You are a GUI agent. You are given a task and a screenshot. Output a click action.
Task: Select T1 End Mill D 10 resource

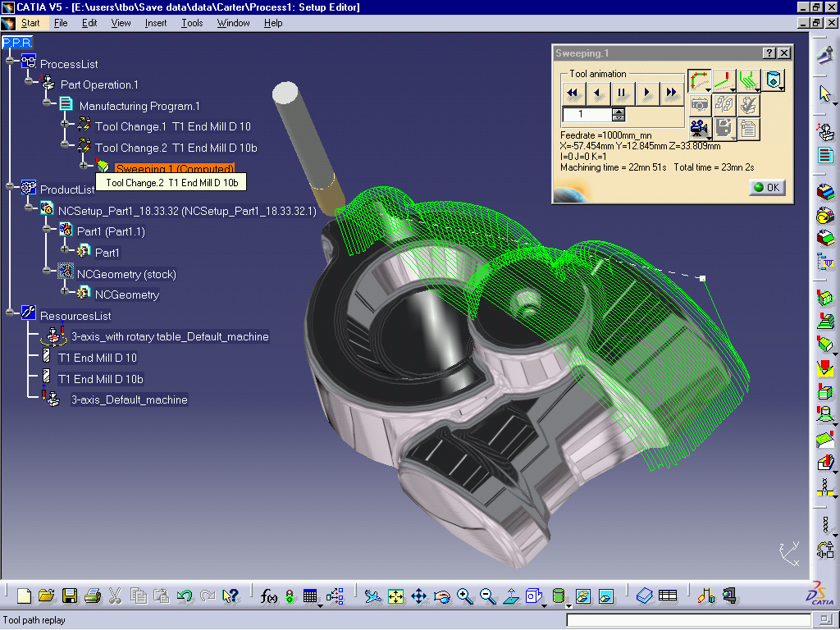[98, 358]
